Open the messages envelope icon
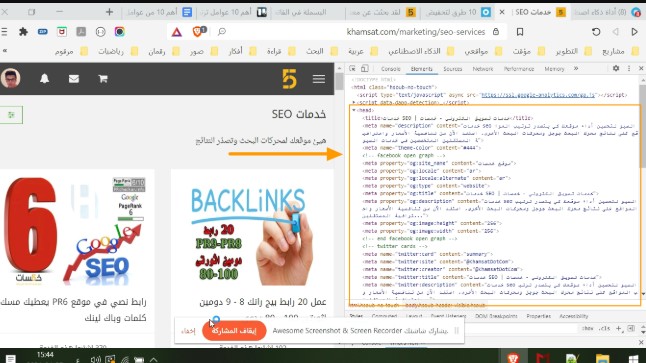The image size is (646, 363). [x=74, y=79]
